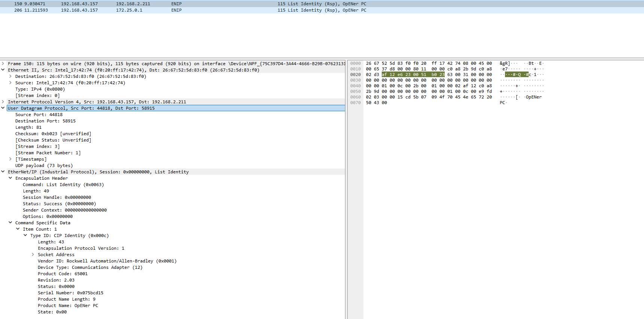644x319 pixels.
Task: Select the Ethernet II row
Action: coord(176,70)
